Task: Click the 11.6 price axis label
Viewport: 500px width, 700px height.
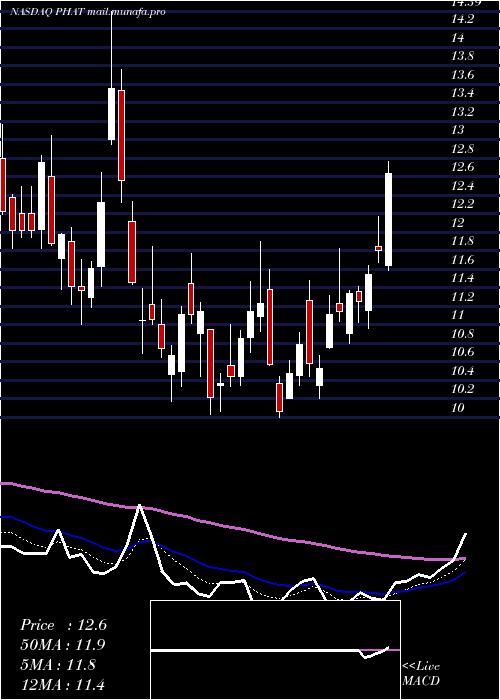Action: click(x=462, y=260)
